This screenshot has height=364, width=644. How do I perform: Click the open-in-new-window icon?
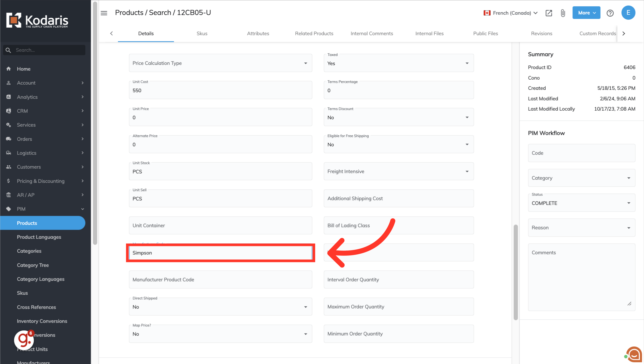coord(549,13)
